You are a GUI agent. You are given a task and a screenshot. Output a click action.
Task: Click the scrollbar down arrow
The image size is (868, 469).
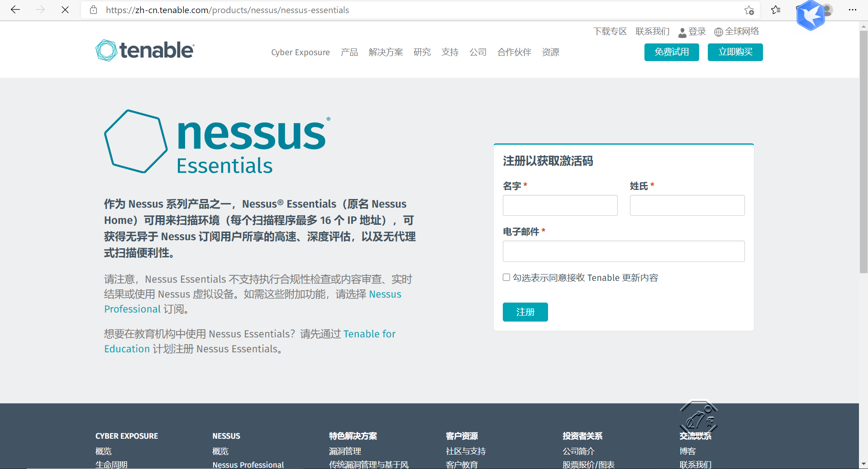pyautogui.click(x=863, y=464)
